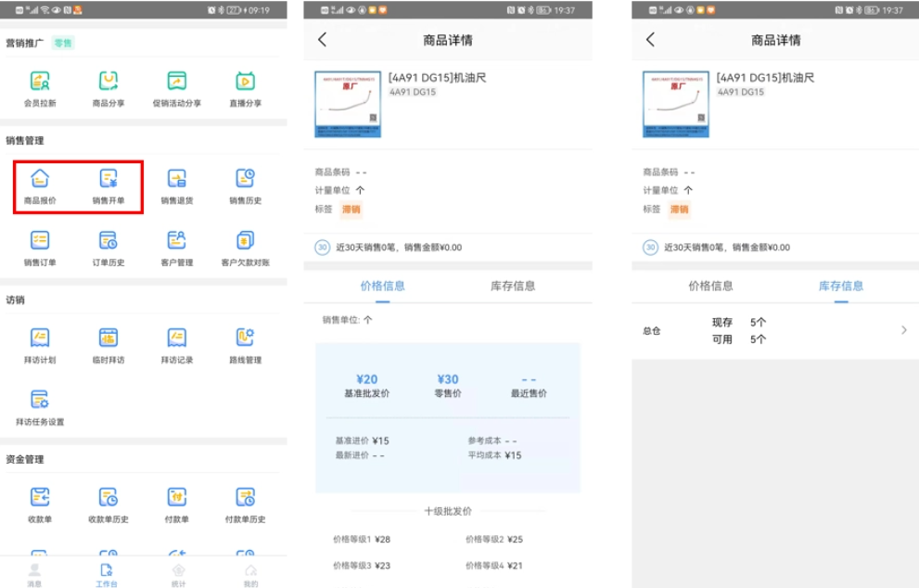The image size is (919, 588).
Task: Open 客户欠款对账 customer debt reconciliation
Action: tap(246, 249)
